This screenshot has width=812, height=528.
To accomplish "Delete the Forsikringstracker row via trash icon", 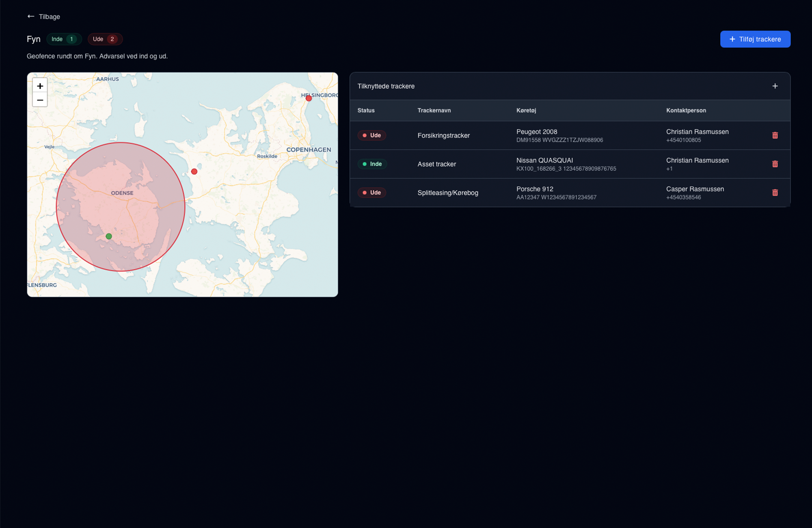I will [775, 135].
